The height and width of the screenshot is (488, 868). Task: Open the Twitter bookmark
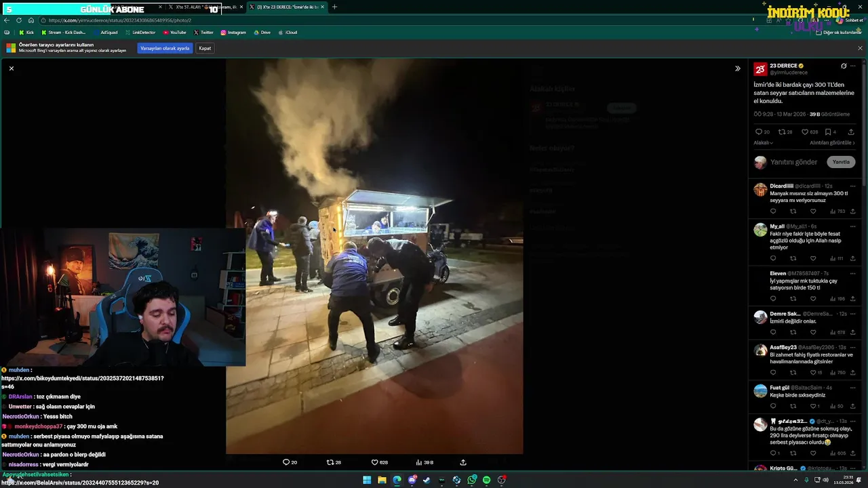click(203, 33)
